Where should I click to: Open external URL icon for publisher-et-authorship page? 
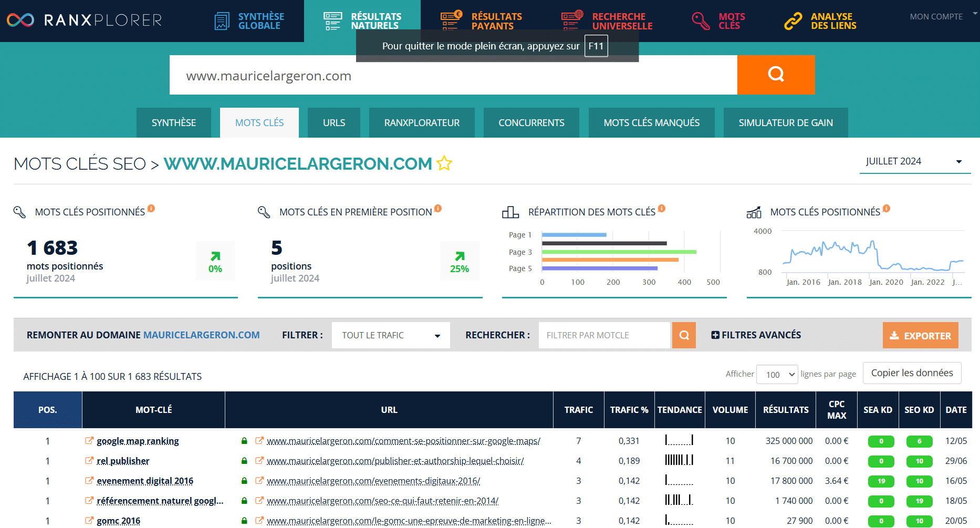click(x=259, y=461)
